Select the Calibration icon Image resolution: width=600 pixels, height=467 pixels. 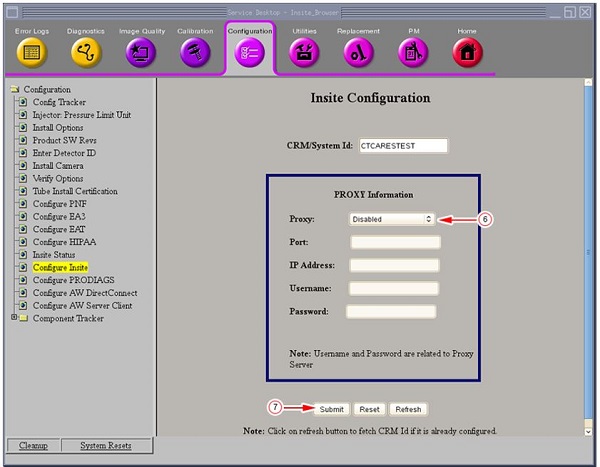pos(195,52)
